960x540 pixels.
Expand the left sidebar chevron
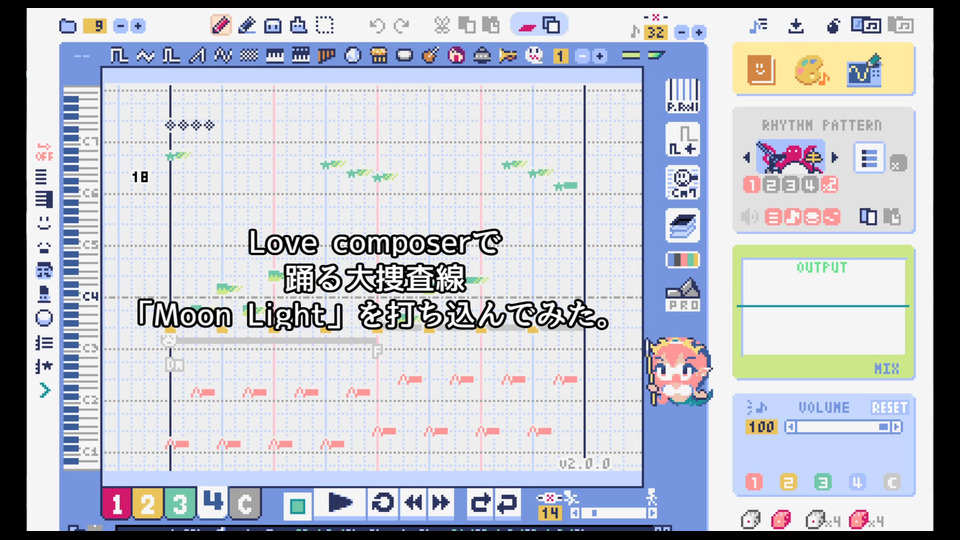[x=44, y=390]
